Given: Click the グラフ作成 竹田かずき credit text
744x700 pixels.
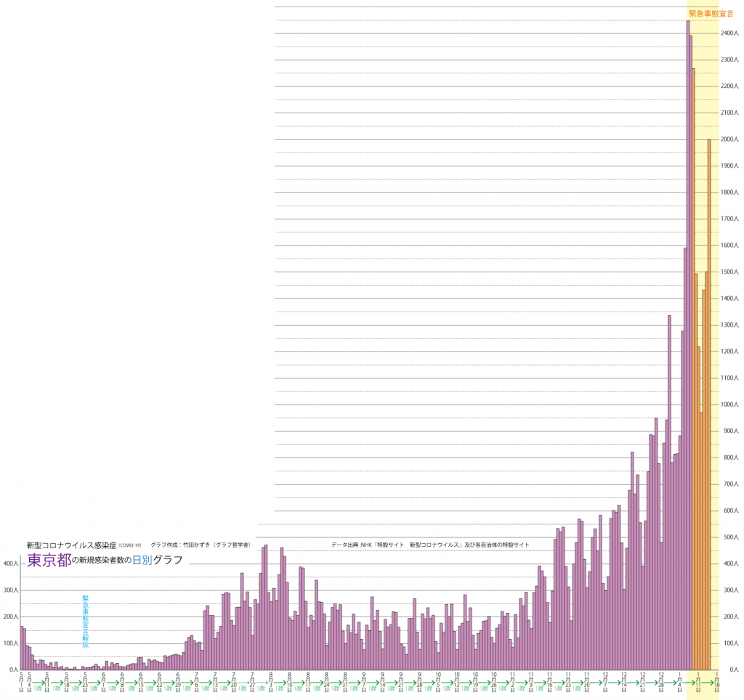Looking at the screenshot, I should click(201, 545).
